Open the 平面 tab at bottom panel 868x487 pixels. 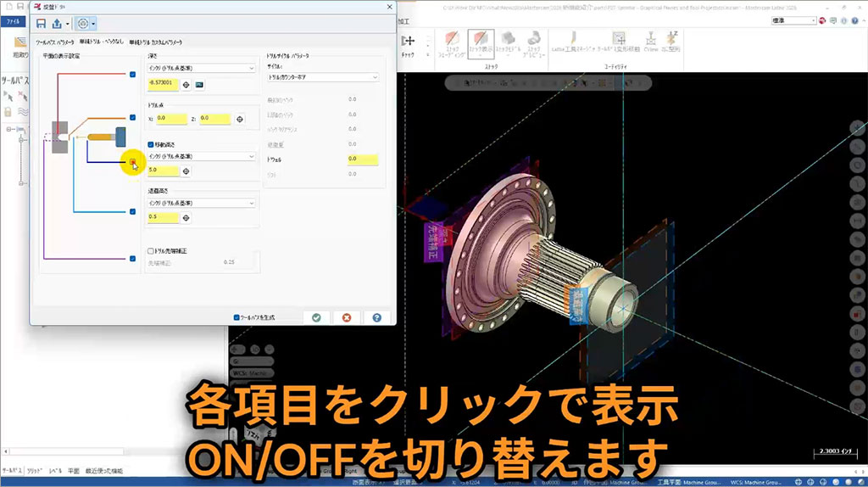(x=74, y=471)
